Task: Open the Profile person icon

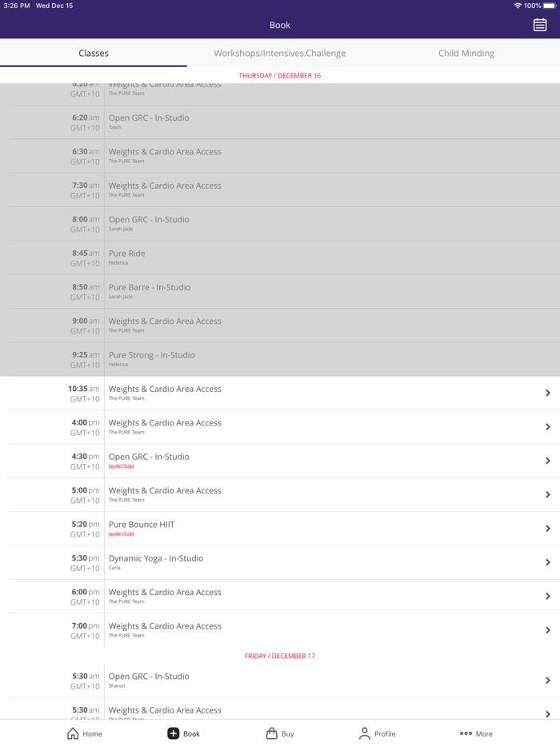Action: [x=365, y=733]
